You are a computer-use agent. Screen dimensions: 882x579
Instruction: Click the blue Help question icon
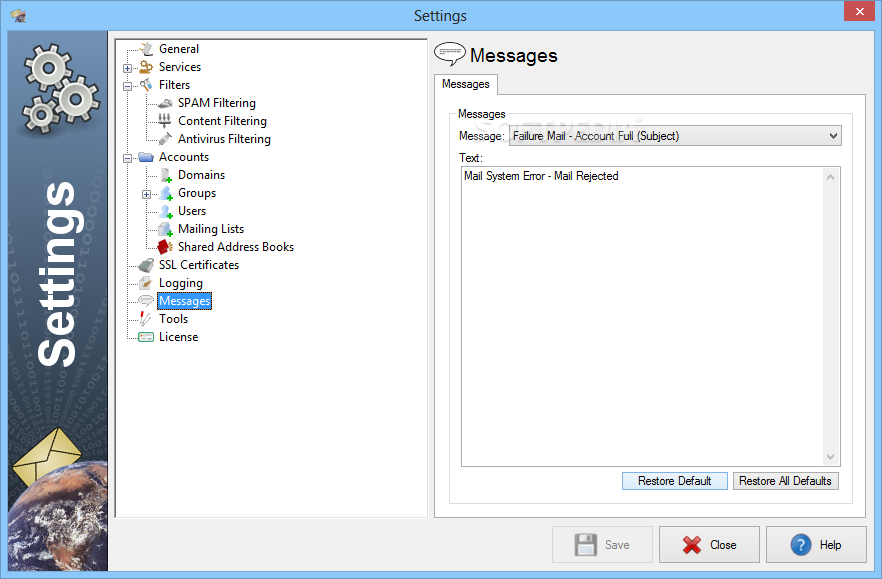[801, 545]
